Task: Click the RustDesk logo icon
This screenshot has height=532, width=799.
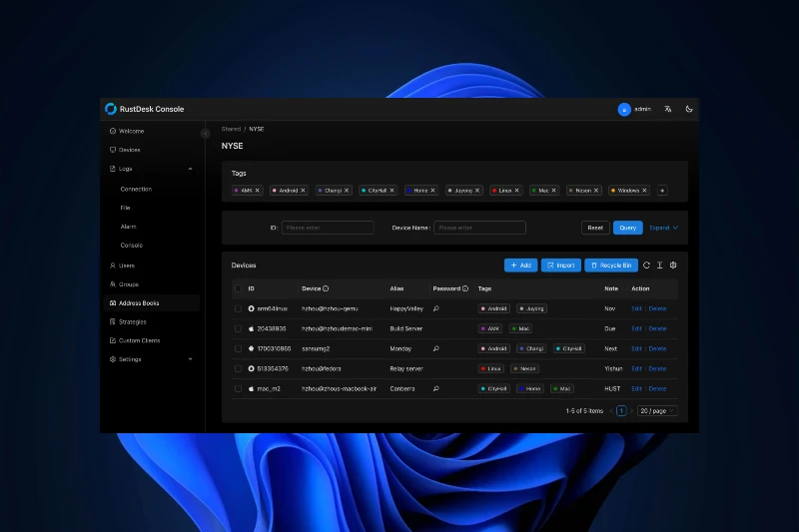Action: click(x=111, y=109)
